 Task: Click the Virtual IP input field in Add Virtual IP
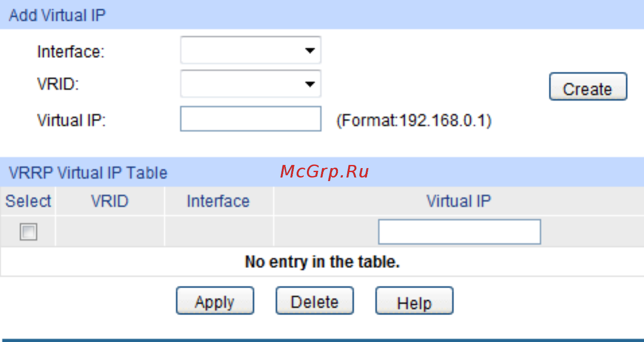tap(250, 119)
